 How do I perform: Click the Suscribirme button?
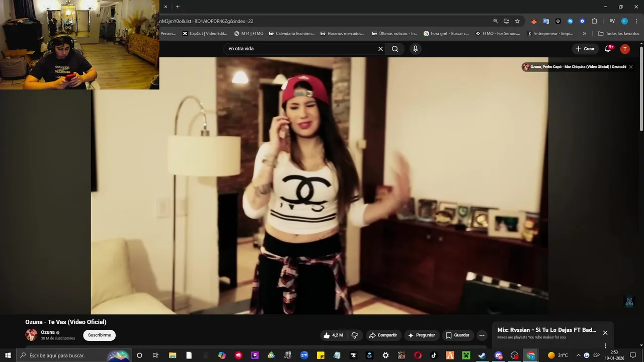tap(99, 335)
